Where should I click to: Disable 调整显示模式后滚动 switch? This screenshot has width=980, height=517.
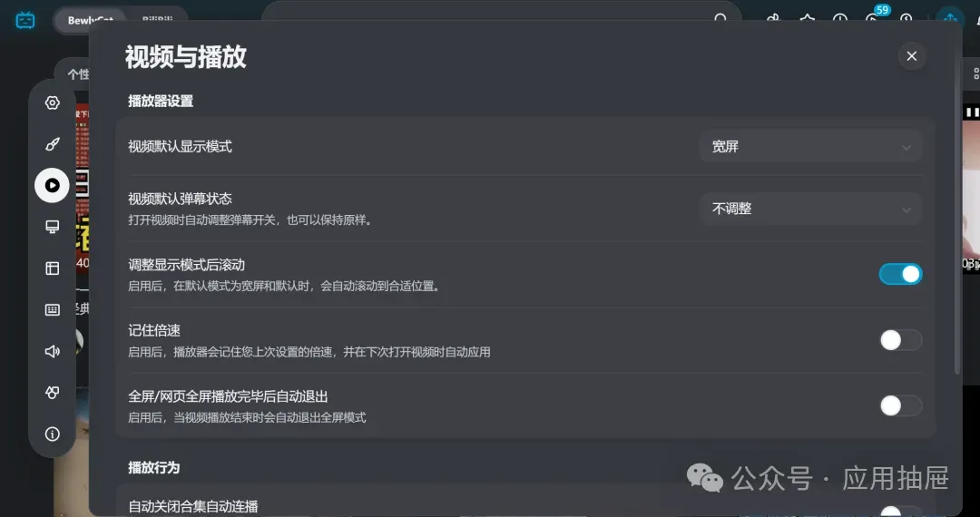901,274
